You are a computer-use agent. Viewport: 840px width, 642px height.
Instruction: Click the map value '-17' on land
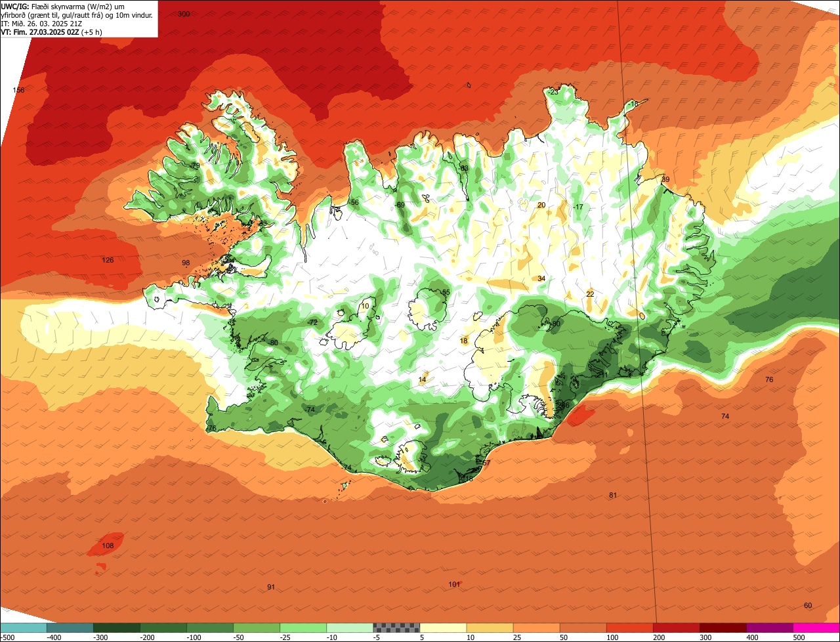point(577,207)
